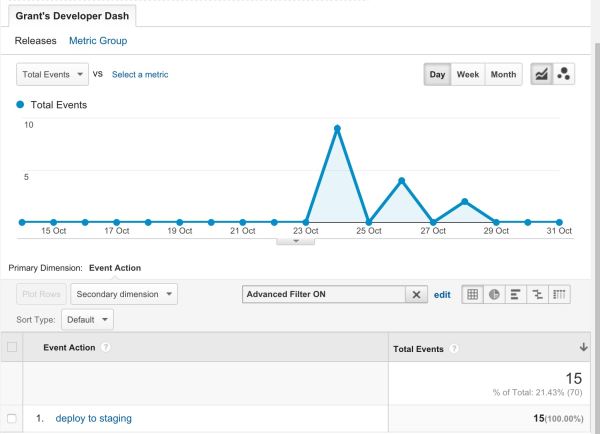Viewport: 600px width, 434px height.
Task: Open the Total Events metric dropdown
Action: click(52, 74)
